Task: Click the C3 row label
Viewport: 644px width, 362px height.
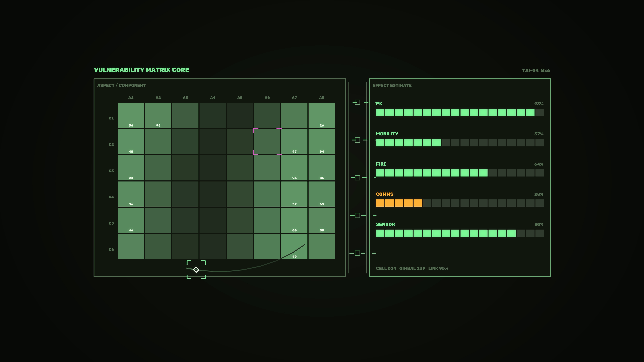Action: [x=111, y=171]
